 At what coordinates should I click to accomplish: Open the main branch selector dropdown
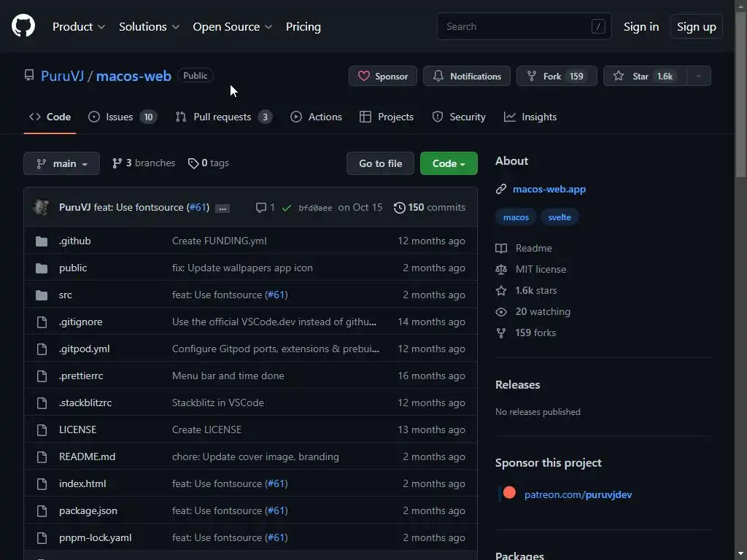click(x=61, y=163)
